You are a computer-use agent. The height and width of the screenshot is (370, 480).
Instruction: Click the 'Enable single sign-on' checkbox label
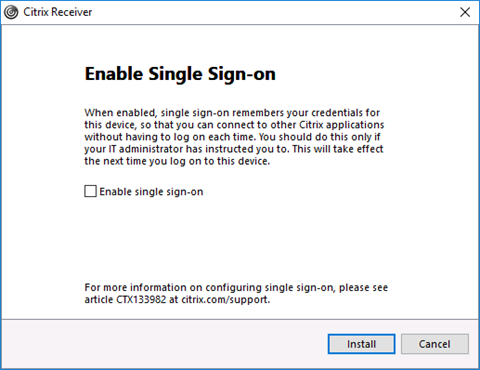point(151,192)
